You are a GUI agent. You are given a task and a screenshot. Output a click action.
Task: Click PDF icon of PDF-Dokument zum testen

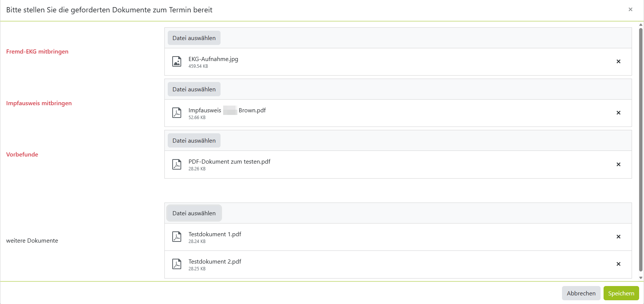[x=177, y=164]
